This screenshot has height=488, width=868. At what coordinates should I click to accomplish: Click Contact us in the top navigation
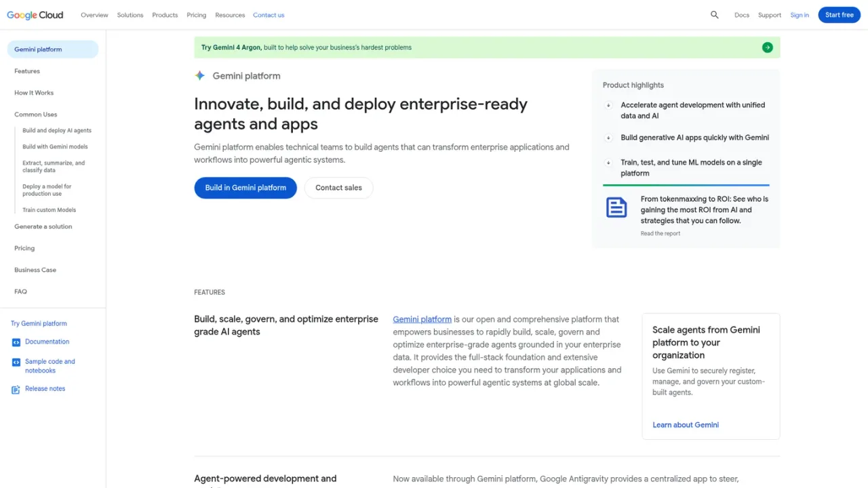click(x=269, y=15)
